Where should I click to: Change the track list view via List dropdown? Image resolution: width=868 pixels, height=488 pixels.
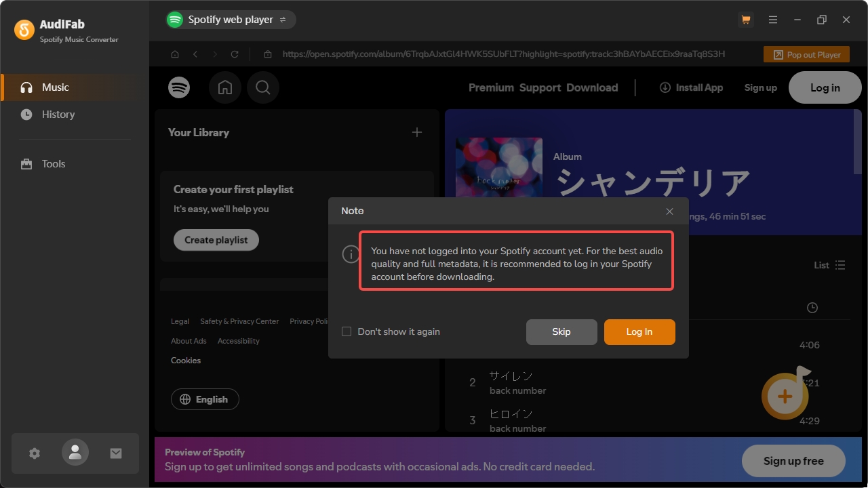(828, 265)
